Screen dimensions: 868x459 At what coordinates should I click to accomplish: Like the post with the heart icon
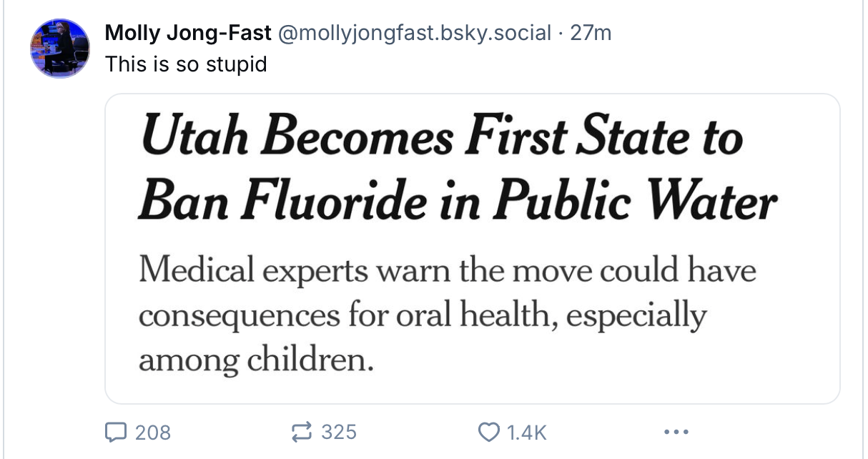coord(488,432)
